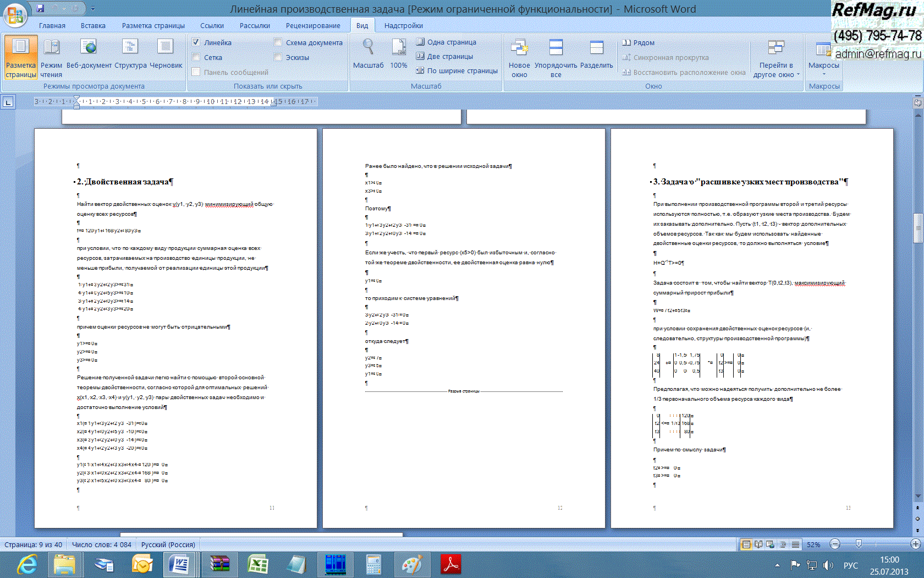The width and height of the screenshot is (924, 578).
Task: Click Упорядочить все windows
Action: pos(555,58)
